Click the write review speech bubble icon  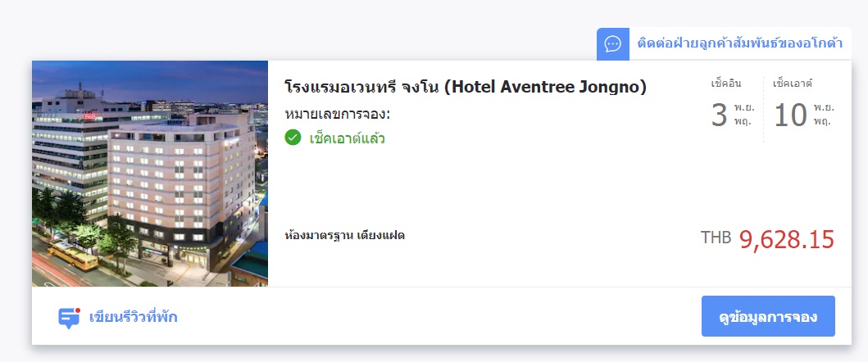[x=69, y=318]
